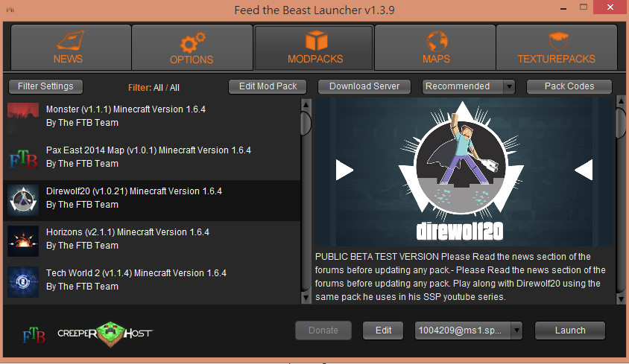Show previous modpack image with left arrow
This screenshot has width=629, height=364.
point(344,170)
